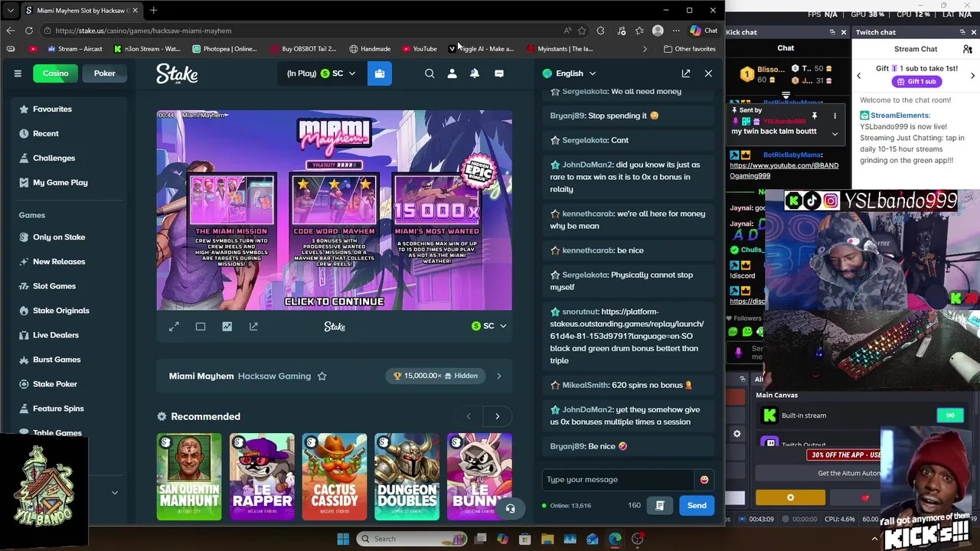Show next recommended games

point(497,416)
